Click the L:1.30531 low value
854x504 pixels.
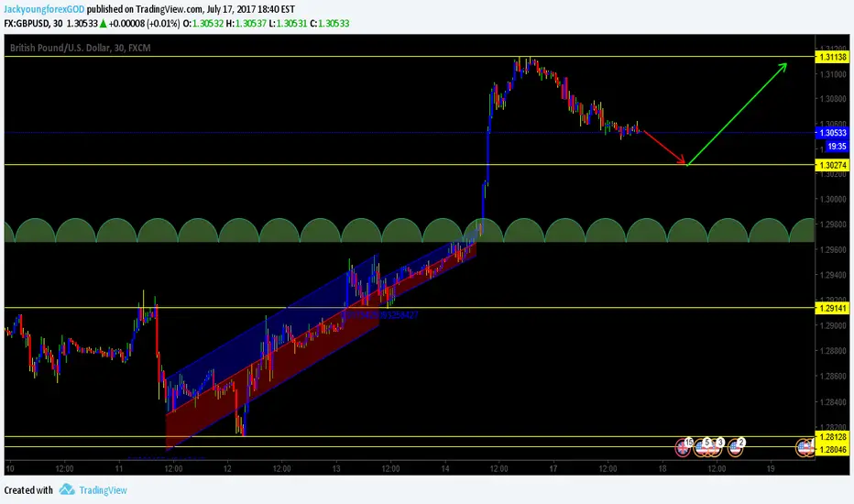click(288, 24)
